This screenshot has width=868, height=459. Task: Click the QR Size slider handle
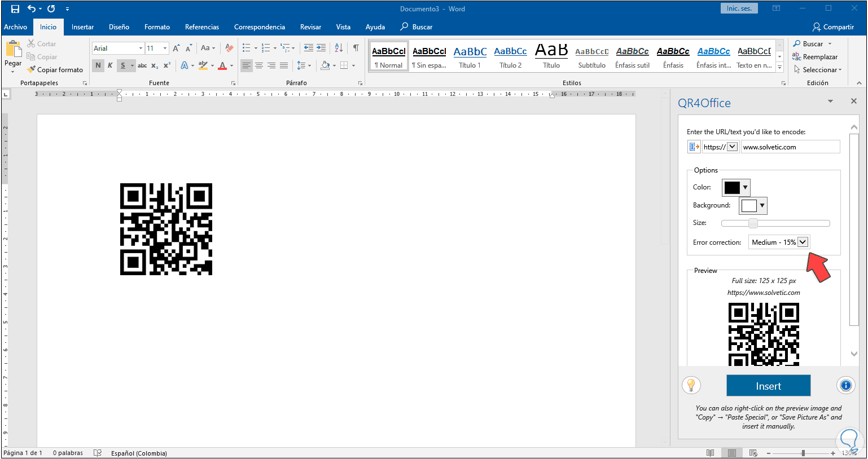[753, 223]
